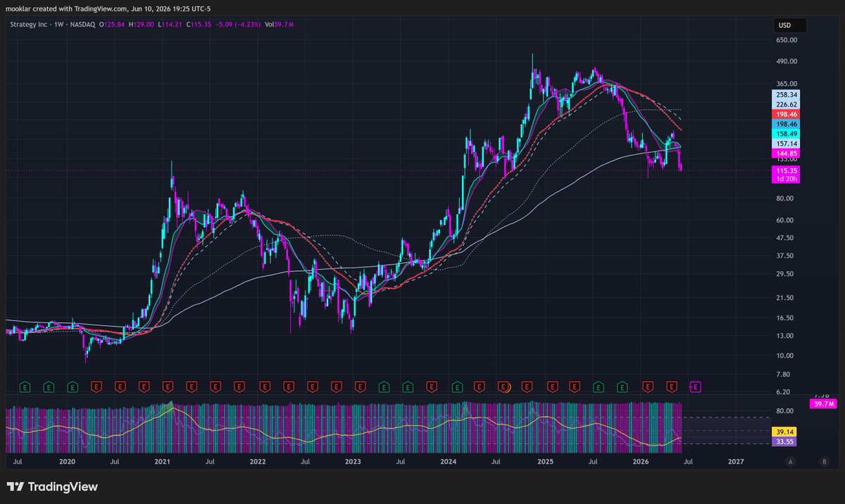
Task: Click the 1d 20h countdown label
Action: point(786,179)
